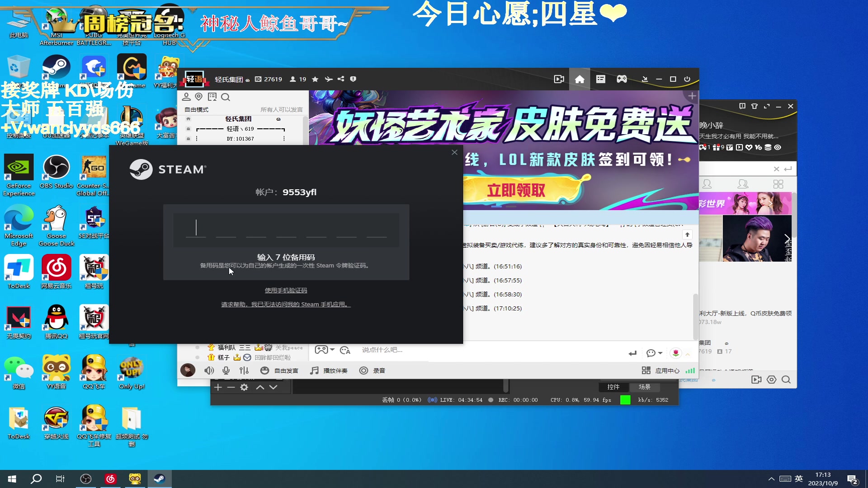Open 应用中心 app center
This screenshot has height=488, width=868.
tap(660, 371)
